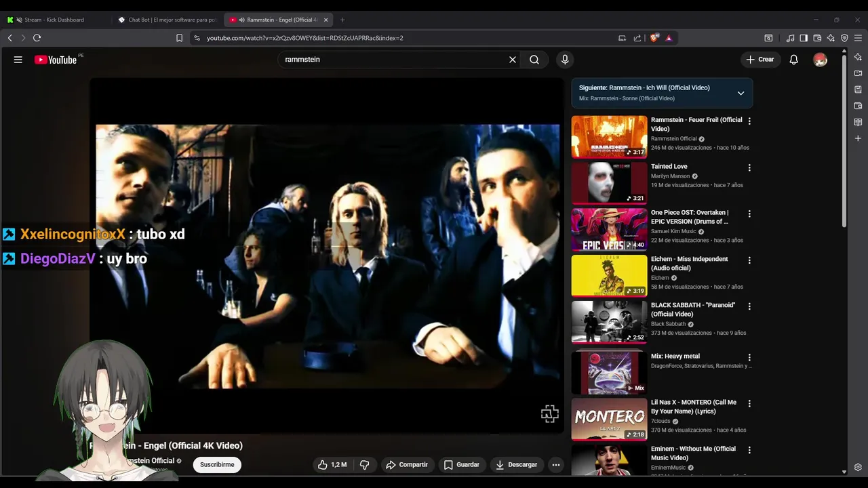The image size is (868, 488).
Task: Open options for Lil Nas X MONTERO
Action: pyautogui.click(x=749, y=403)
